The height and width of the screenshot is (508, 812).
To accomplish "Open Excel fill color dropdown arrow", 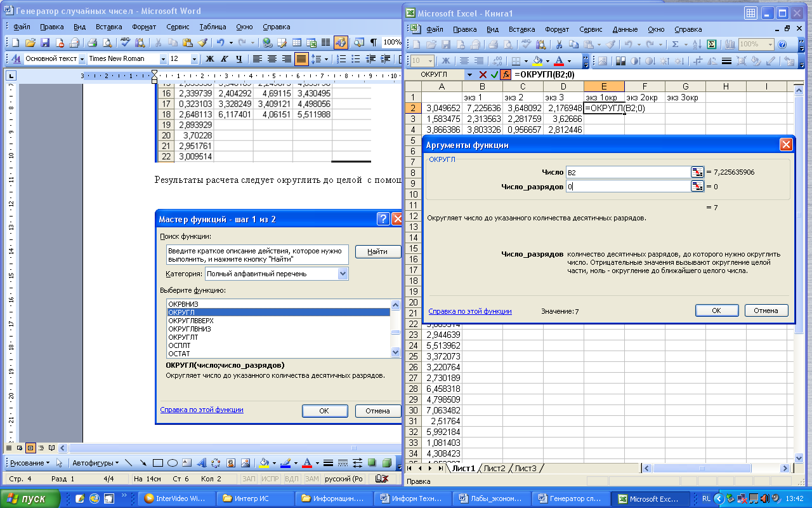I will pos(548,62).
